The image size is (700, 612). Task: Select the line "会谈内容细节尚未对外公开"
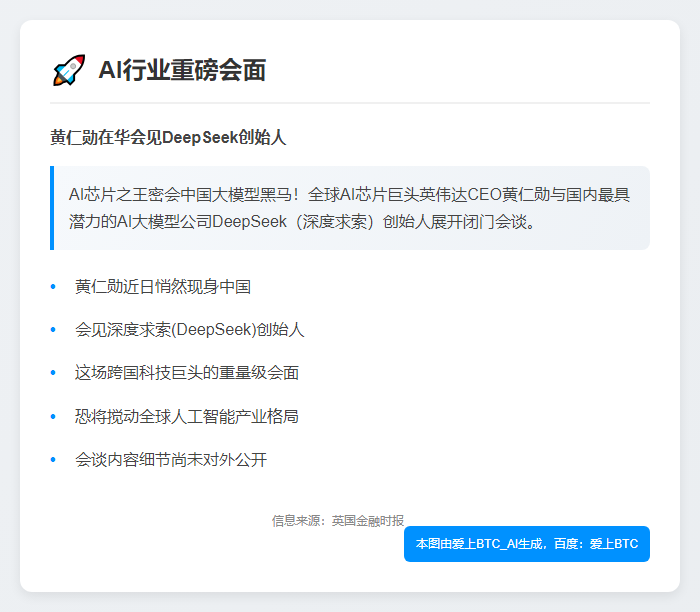coord(171,460)
